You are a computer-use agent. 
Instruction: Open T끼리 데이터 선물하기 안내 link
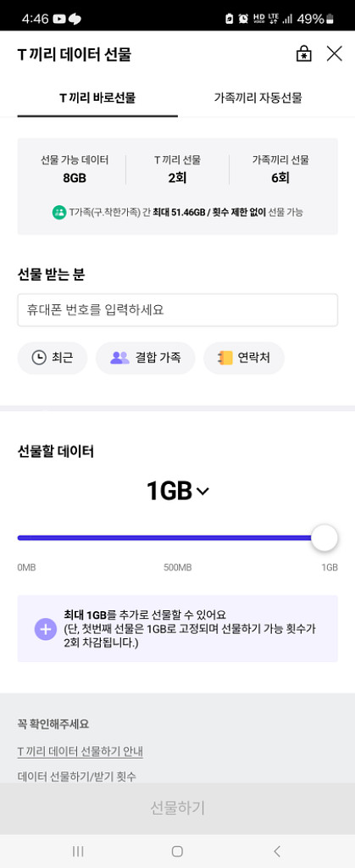coord(80,752)
